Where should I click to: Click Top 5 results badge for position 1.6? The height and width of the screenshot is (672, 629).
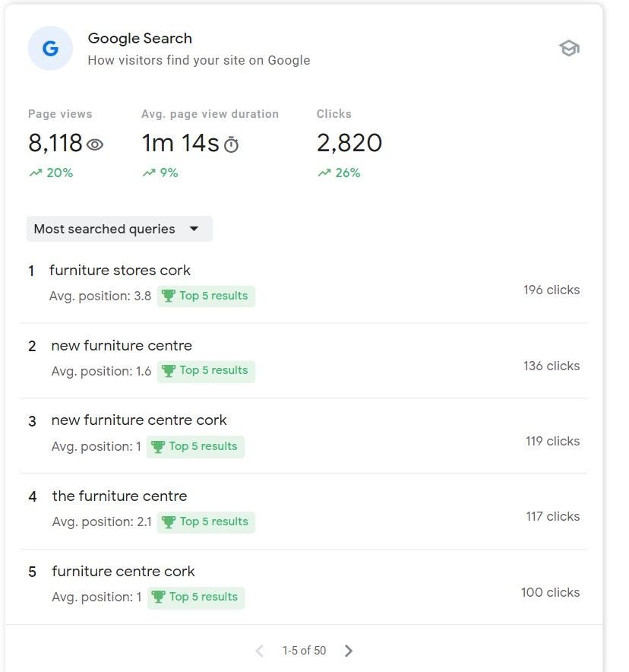pyautogui.click(x=206, y=371)
